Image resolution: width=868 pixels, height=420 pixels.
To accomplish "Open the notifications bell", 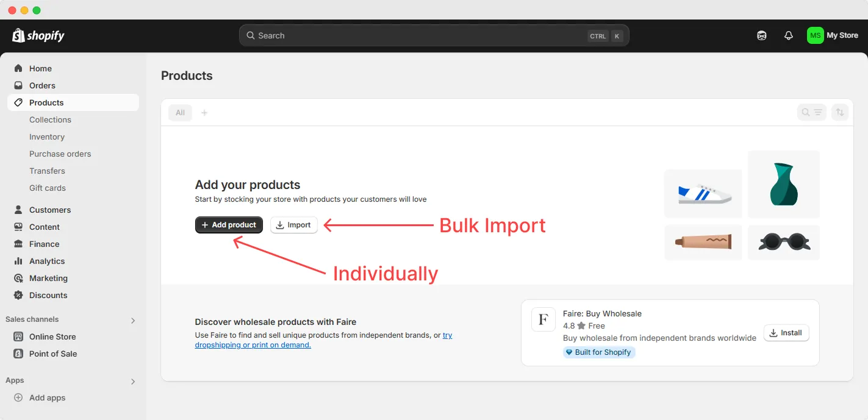I will click(788, 35).
